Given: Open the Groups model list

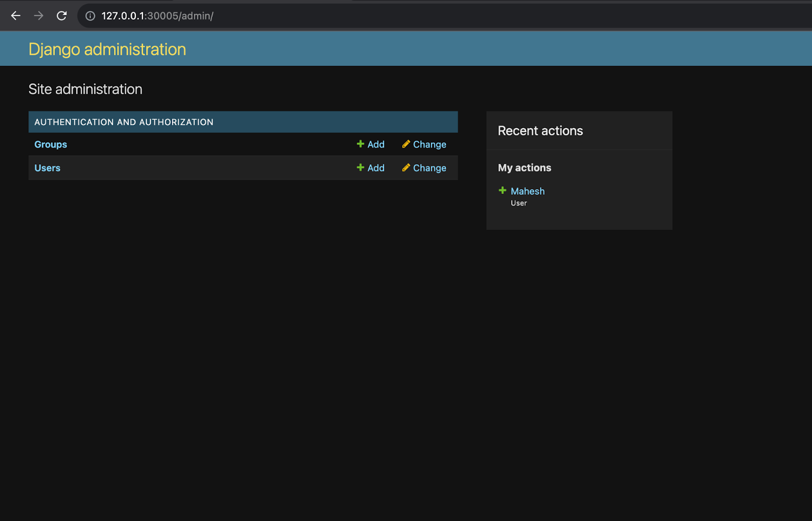Looking at the screenshot, I should click(x=51, y=145).
